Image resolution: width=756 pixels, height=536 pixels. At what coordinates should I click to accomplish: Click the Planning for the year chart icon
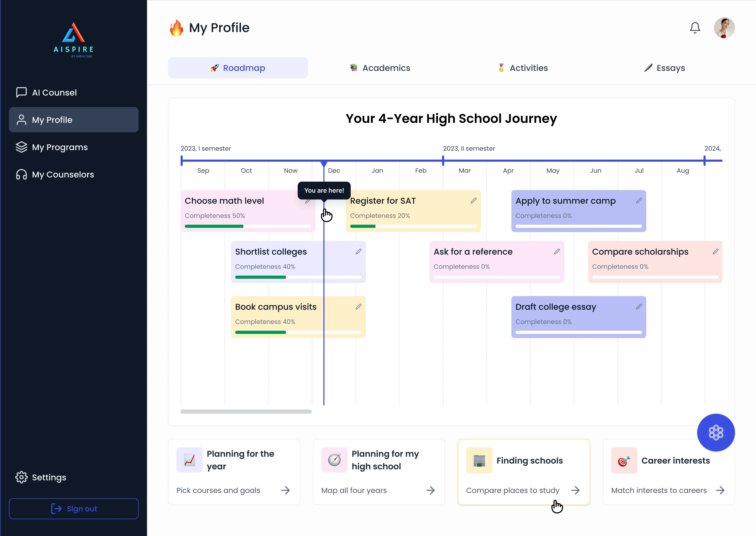(190, 460)
